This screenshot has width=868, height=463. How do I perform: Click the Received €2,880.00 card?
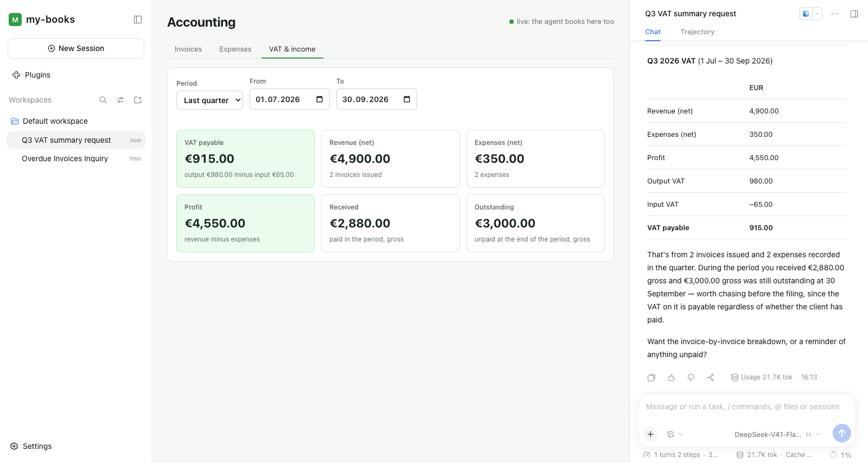pos(391,223)
